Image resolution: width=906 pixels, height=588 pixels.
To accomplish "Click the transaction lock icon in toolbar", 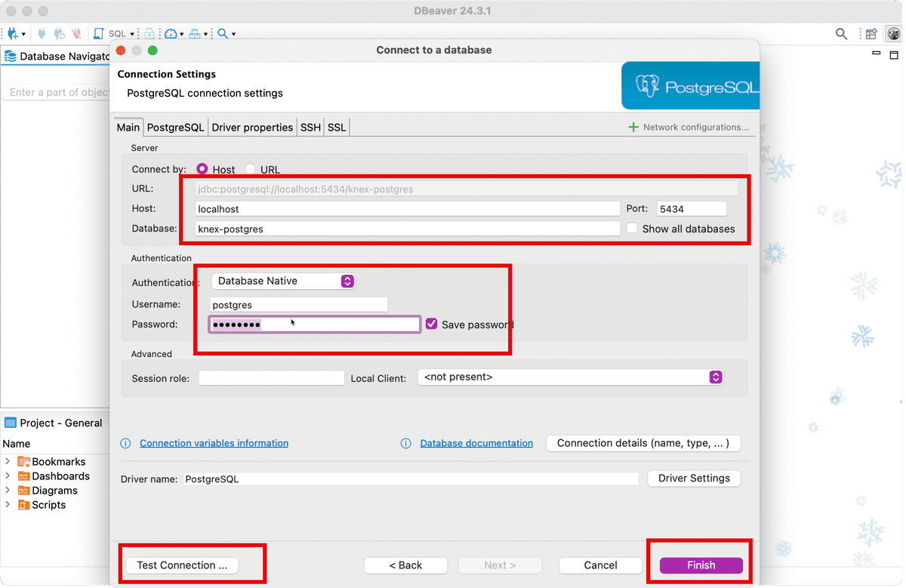I will tap(149, 34).
